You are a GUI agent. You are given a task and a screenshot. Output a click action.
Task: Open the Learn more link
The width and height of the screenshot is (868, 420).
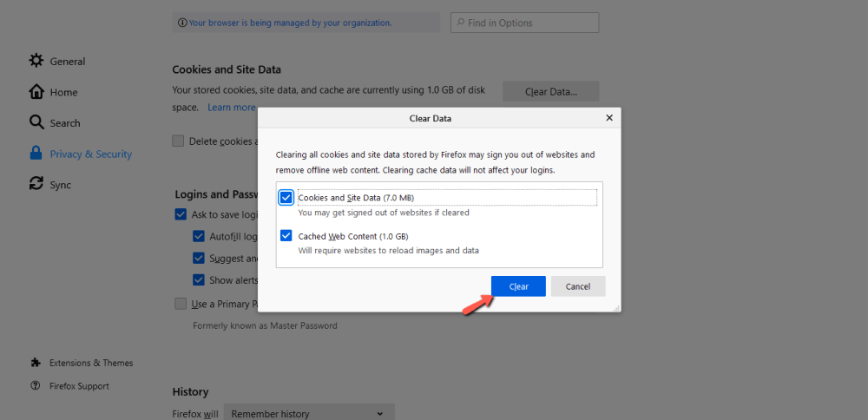[232, 108]
